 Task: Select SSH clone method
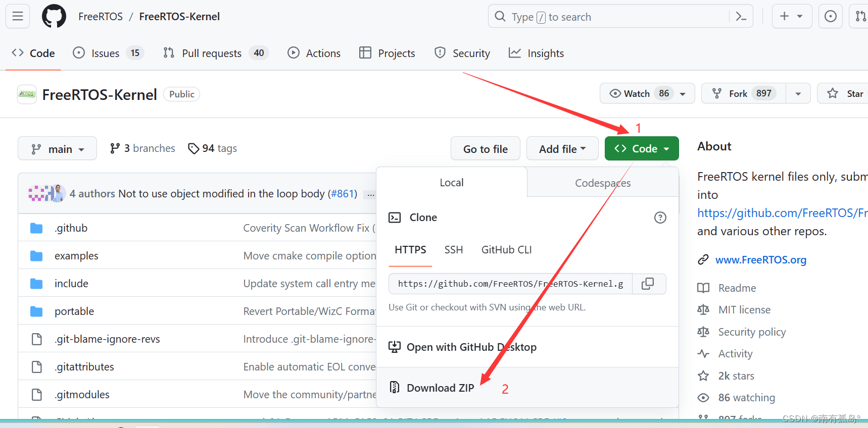(x=454, y=250)
